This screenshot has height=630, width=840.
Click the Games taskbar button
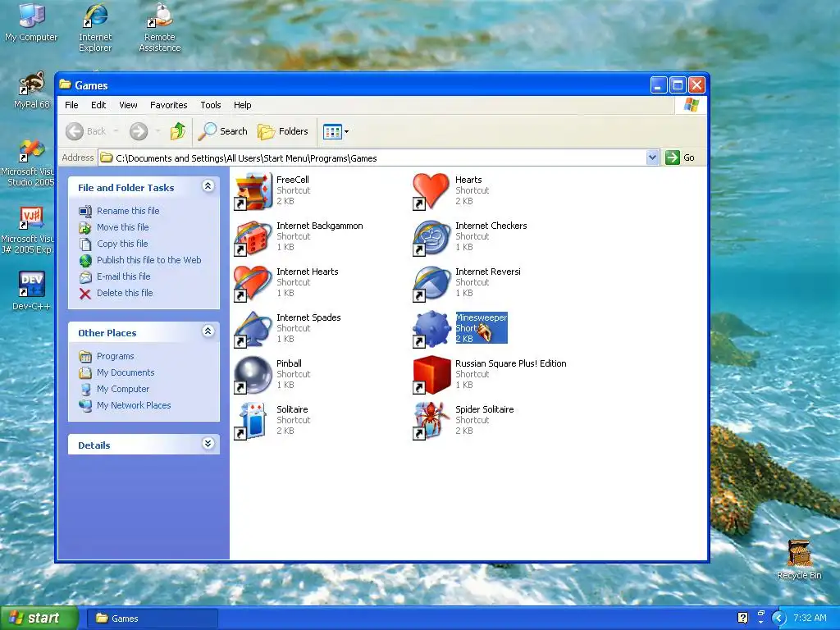tap(151, 619)
